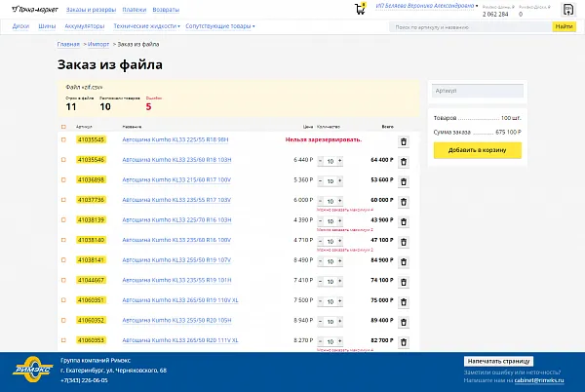Open the Заказы и резервы menu
Screen dimensions: 585x392
(x=104, y=9)
